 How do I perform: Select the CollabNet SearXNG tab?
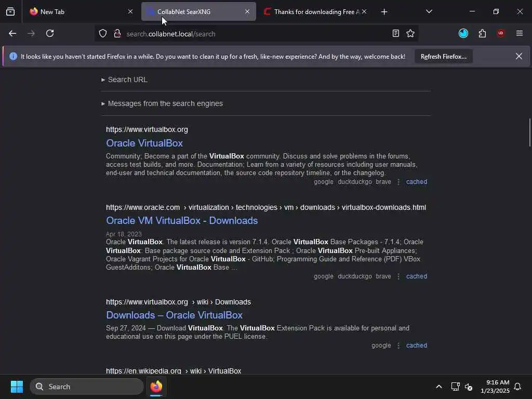(198, 11)
